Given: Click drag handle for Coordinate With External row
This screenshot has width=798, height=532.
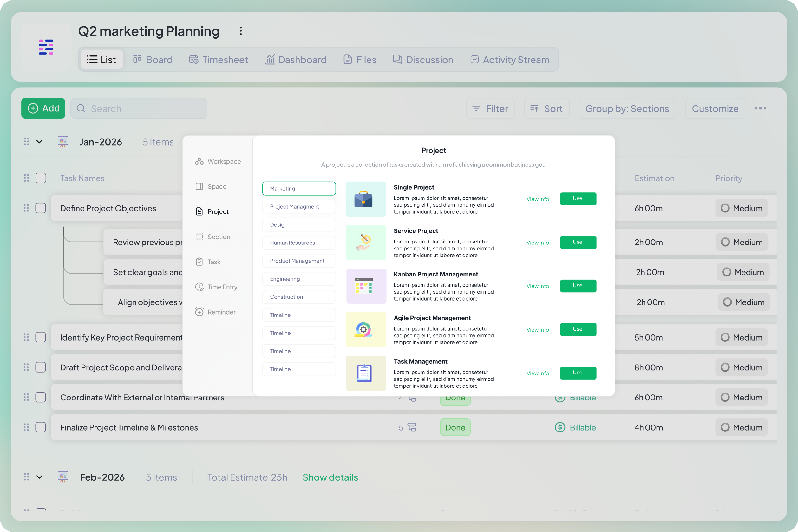Looking at the screenshot, I should (x=26, y=397).
